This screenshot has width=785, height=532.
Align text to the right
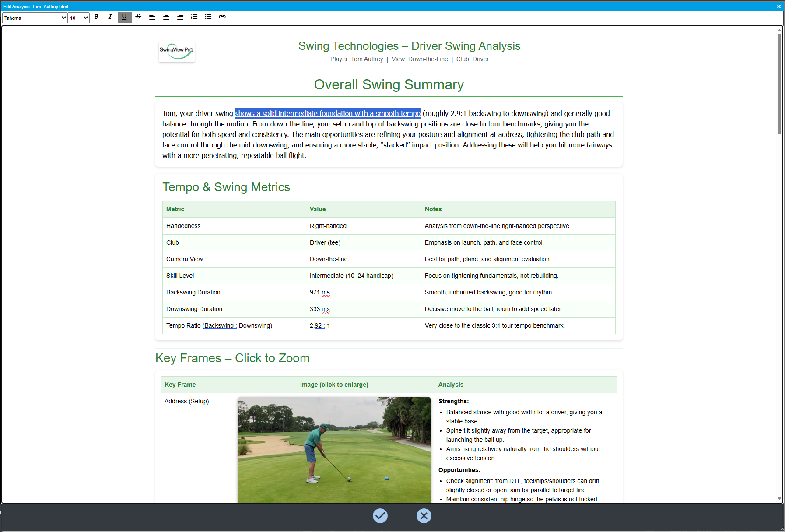point(180,17)
